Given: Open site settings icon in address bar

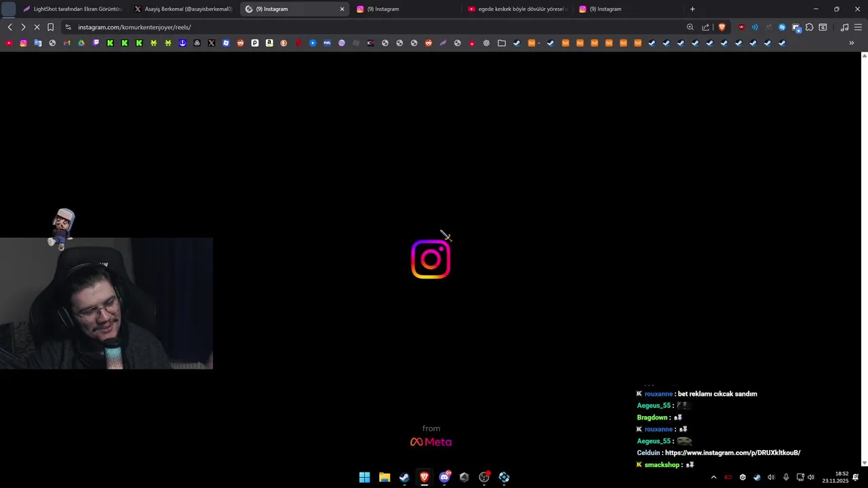Looking at the screenshot, I should (68, 27).
